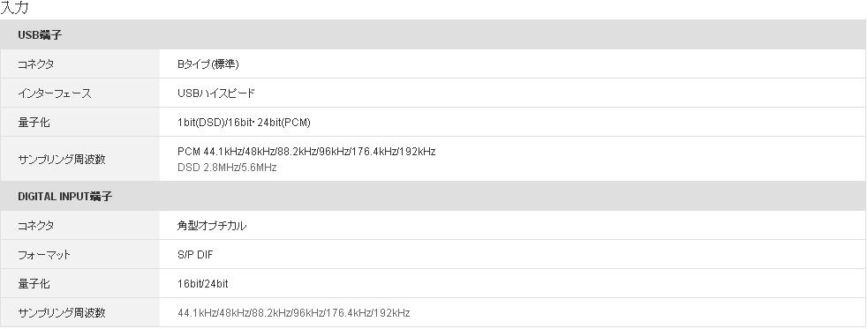Click the Bタイプ(標準) value cell
The image size is (868, 329).
pyautogui.click(x=513, y=64)
